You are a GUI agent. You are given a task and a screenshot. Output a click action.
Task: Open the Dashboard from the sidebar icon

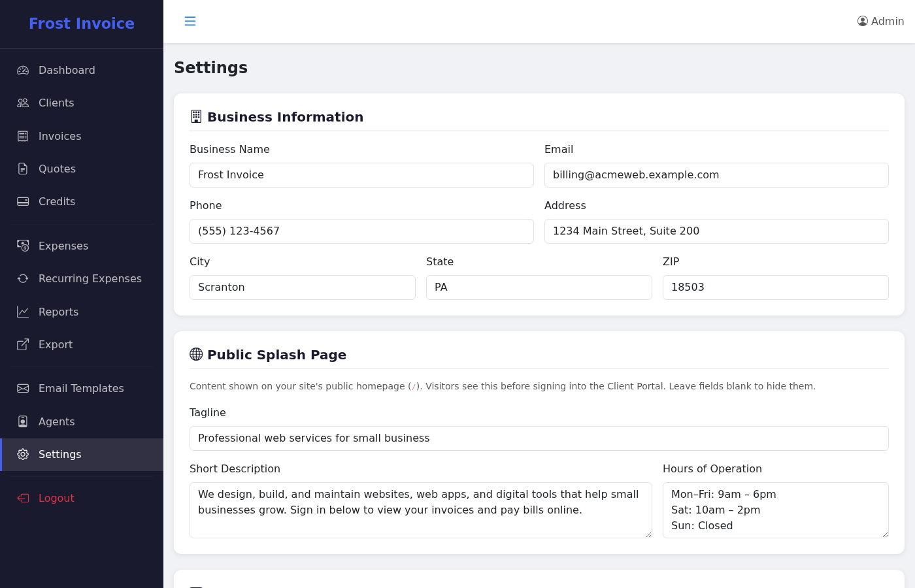pos(22,70)
